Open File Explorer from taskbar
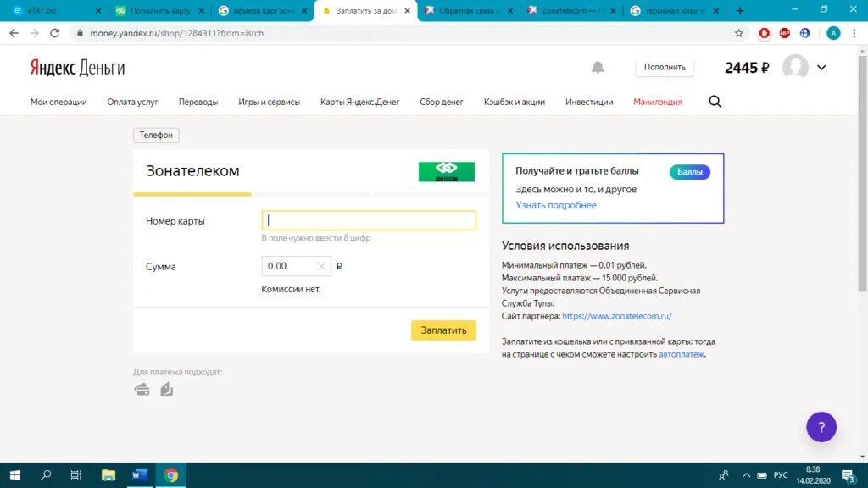Image resolution: width=868 pixels, height=488 pixels. [x=108, y=474]
